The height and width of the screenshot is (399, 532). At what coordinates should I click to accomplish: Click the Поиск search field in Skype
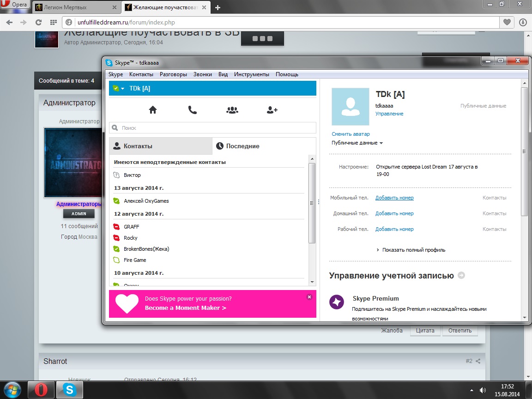tap(213, 128)
